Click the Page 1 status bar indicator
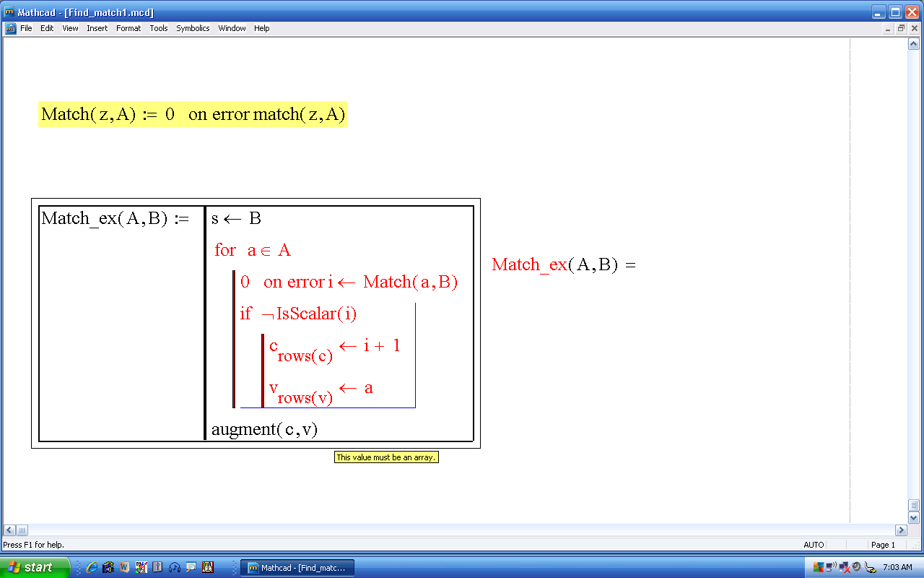This screenshot has height=578, width=924. (x=883, y=545)
